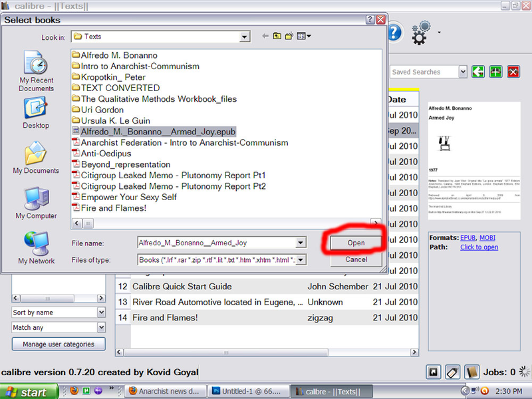Expand quick launch overflow chevron on taskbar
Viewport: 532px width, 399px height.
coord(111,388)
